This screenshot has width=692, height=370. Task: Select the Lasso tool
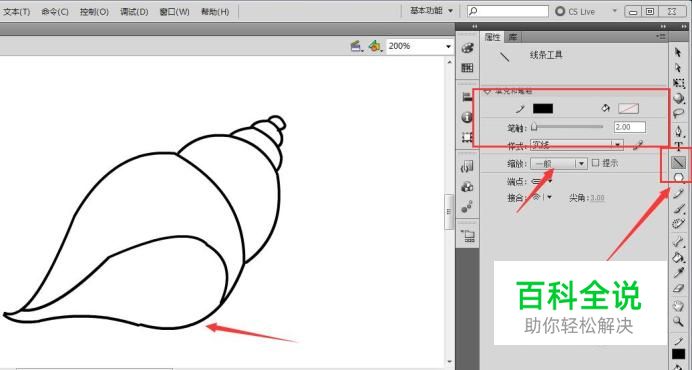[678, 113]
